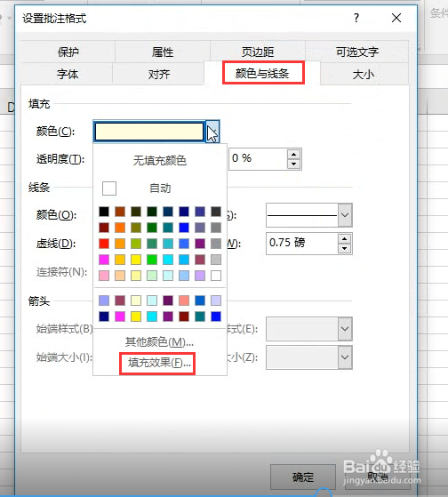Click the 透明度 0 % field
This screenshot has height=497, width=448.
(x=258, y=158)
